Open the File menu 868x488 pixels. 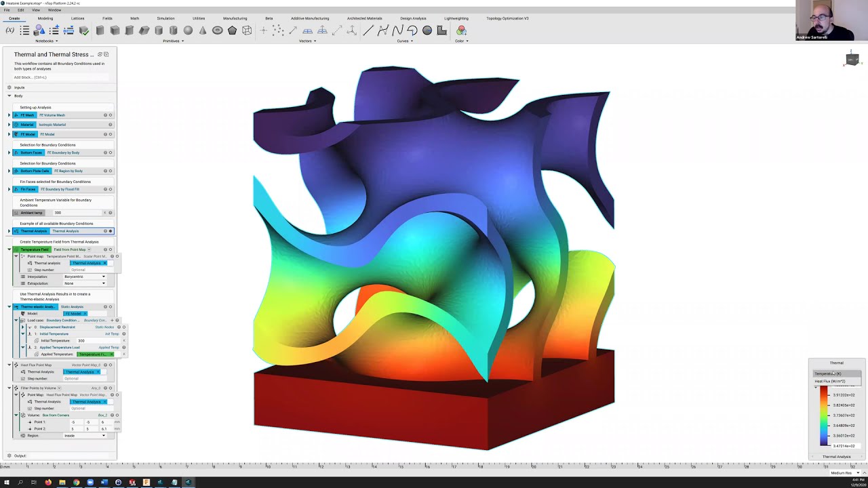(7, 10)
